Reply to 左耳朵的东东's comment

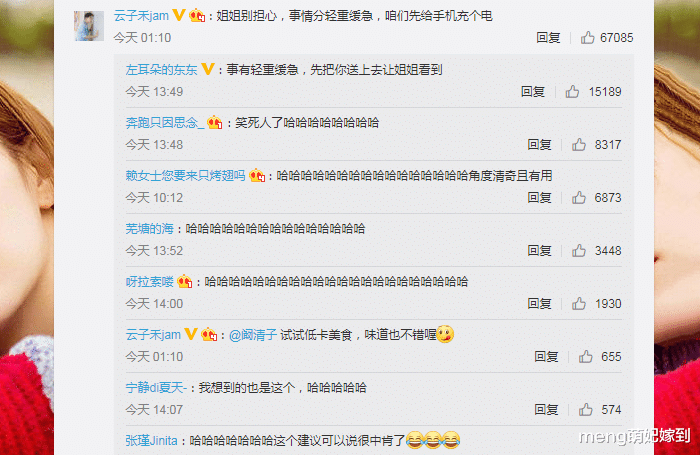[x=533, y=92]
